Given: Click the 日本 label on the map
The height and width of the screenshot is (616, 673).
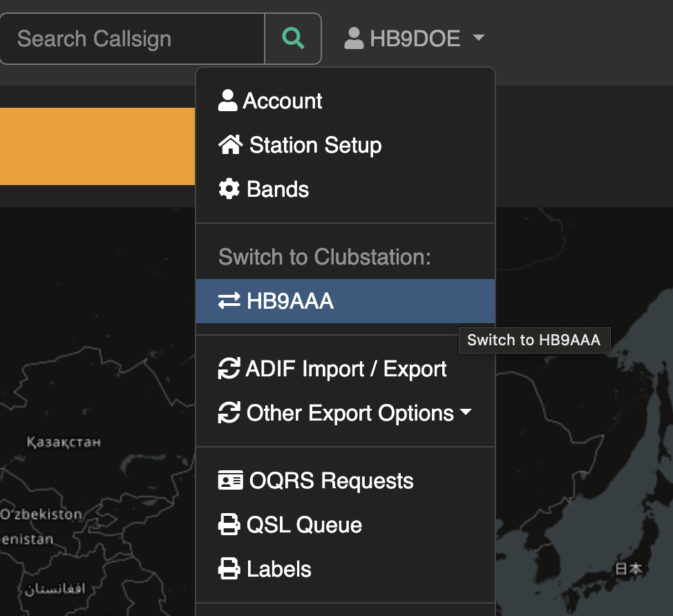Looking at the screenshot, I should click(x=628, y=569).
